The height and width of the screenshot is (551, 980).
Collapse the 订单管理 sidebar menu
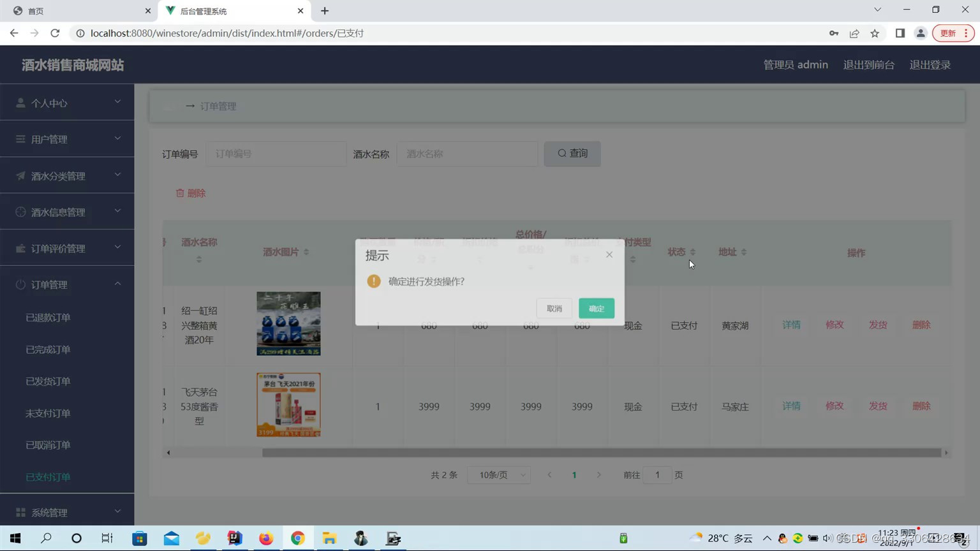point(67,284)
